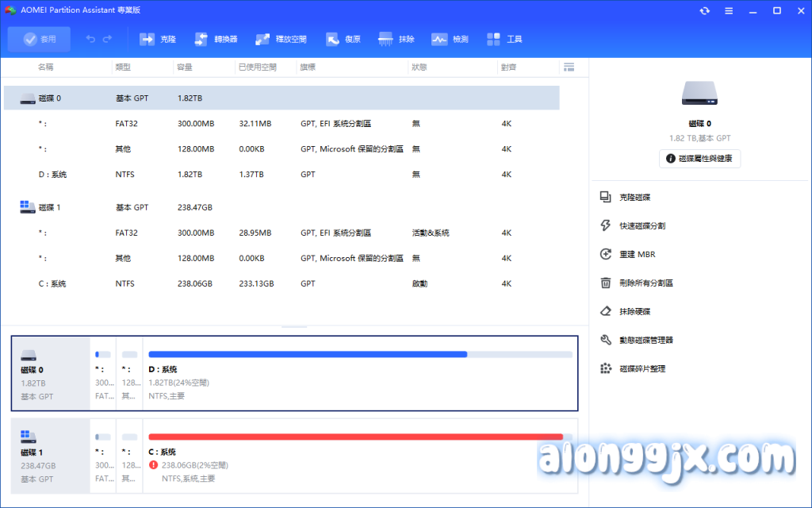Open 動態磁碟管理器
Screen dimensions: 812x508
point(645,340)
